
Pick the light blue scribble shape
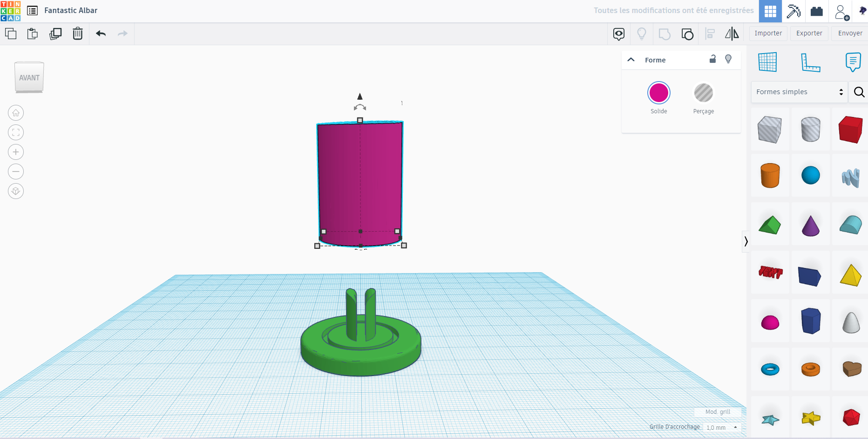pos(851,178)
